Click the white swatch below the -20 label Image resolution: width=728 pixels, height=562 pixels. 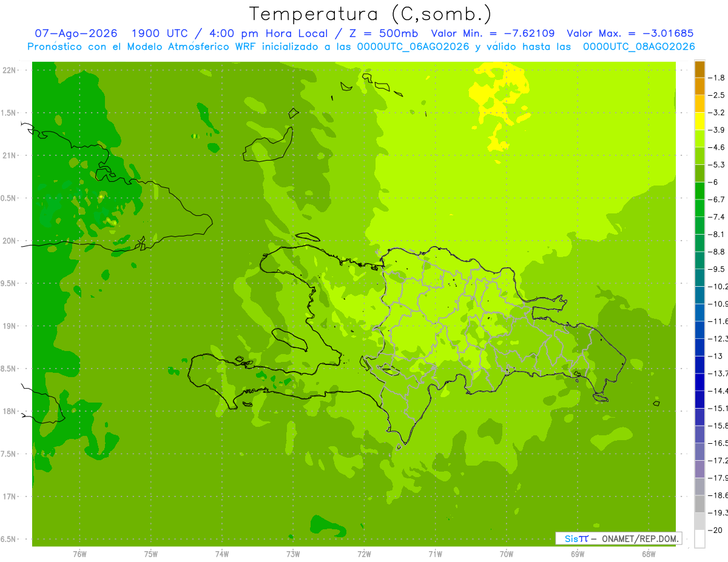click(x=699, y=538)
